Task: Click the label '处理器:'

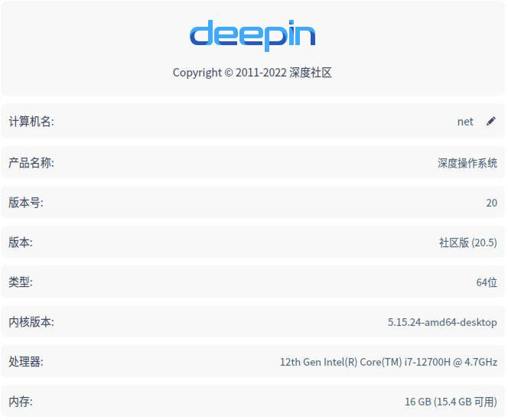Action: point(26,362)
